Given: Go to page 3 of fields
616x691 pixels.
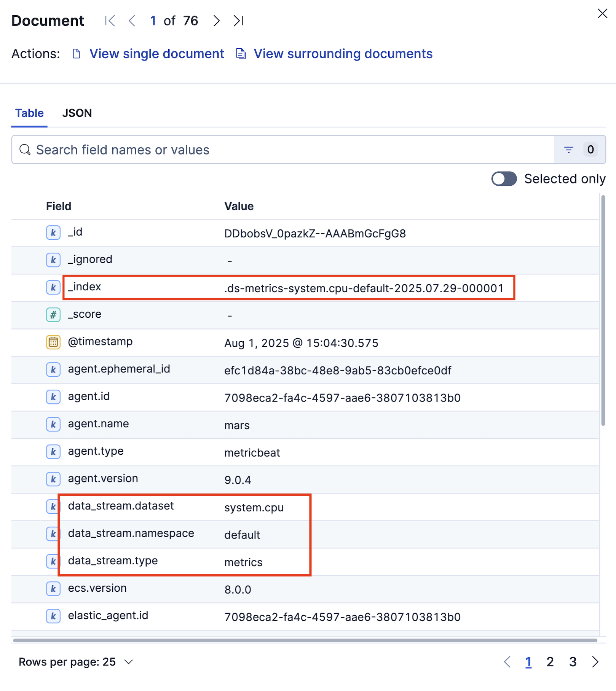Looking at the screenshot, I should click(573, 662).
